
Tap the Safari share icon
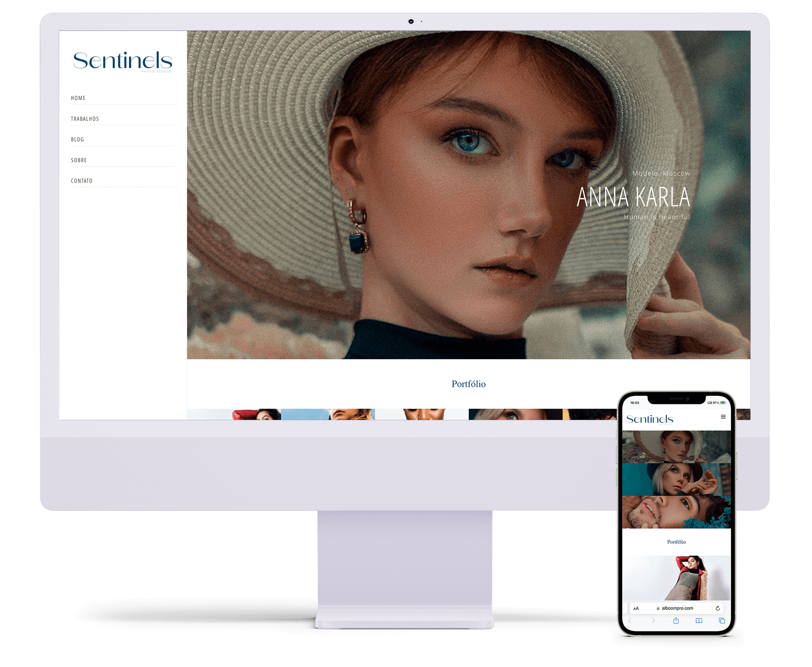(676, 620)
